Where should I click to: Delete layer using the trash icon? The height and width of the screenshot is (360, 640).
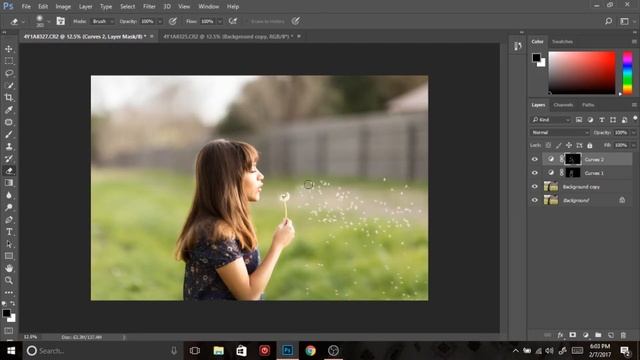click(x=623, y=335)
